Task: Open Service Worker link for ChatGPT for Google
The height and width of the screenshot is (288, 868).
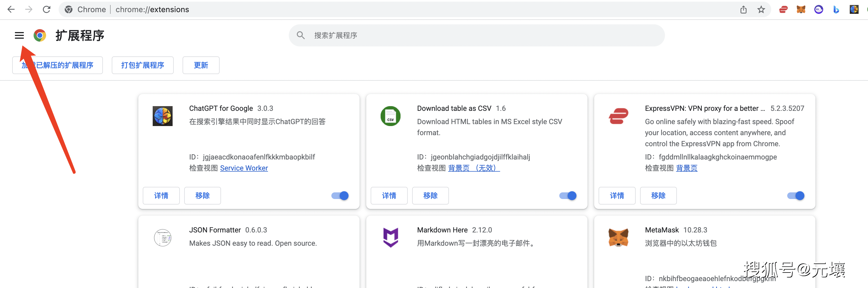Action: click(244, 168)
